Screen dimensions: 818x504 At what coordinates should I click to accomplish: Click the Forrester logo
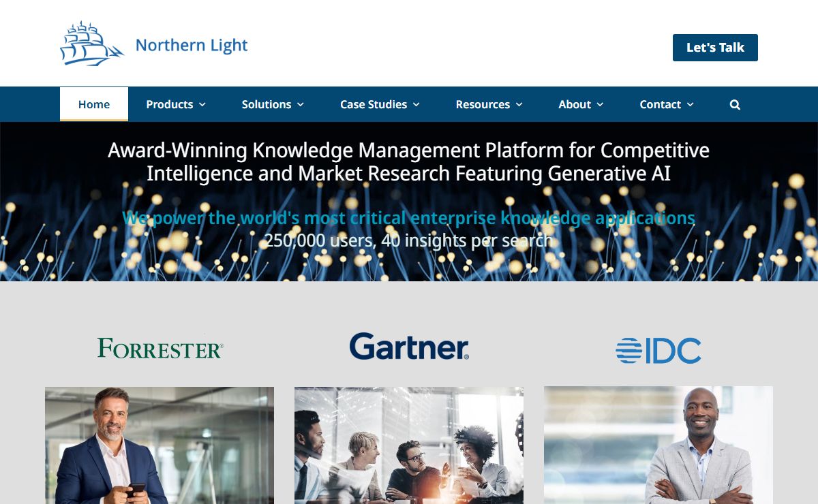coord(160,348)
